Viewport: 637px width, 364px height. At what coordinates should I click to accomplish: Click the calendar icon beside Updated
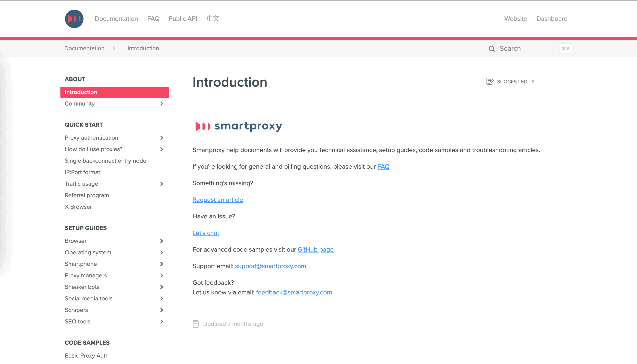tap(196, 324)
